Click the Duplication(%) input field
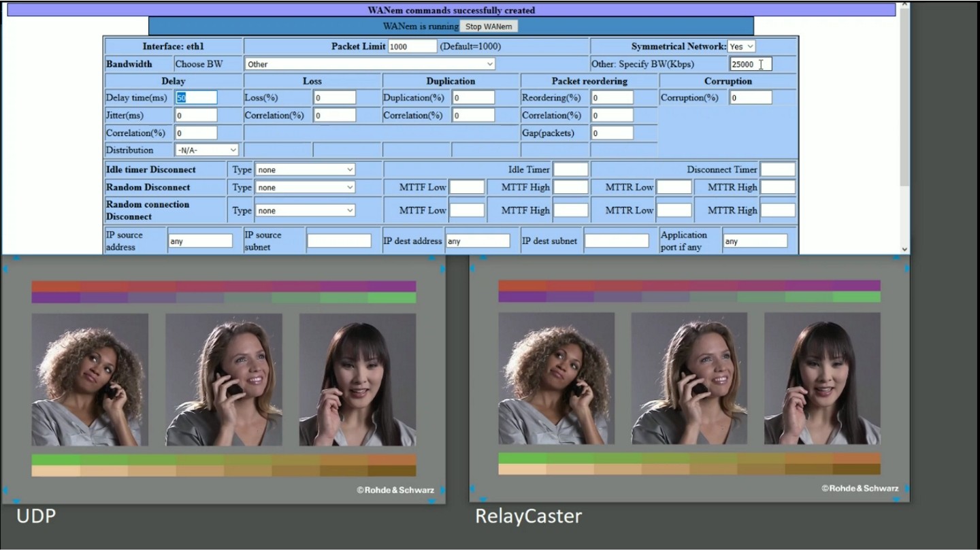 (474, 97)
